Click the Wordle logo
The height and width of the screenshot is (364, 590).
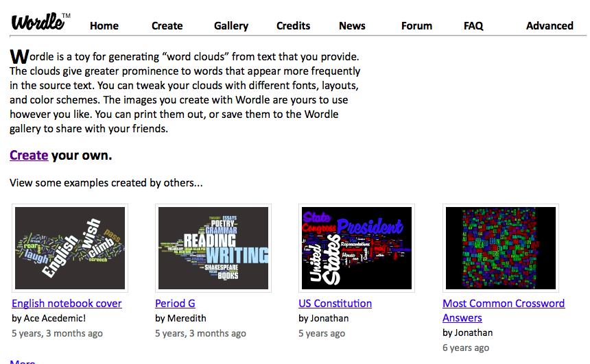(40, 22)
